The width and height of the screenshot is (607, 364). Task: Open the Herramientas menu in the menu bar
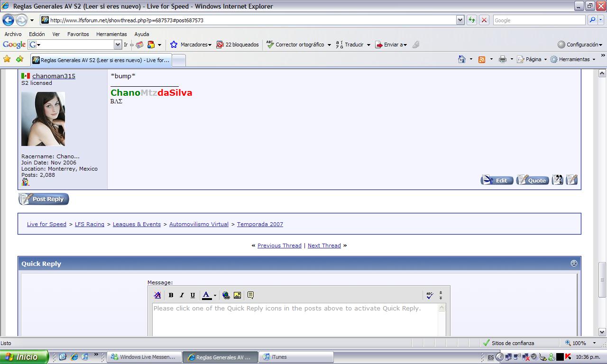coord(111,34)
